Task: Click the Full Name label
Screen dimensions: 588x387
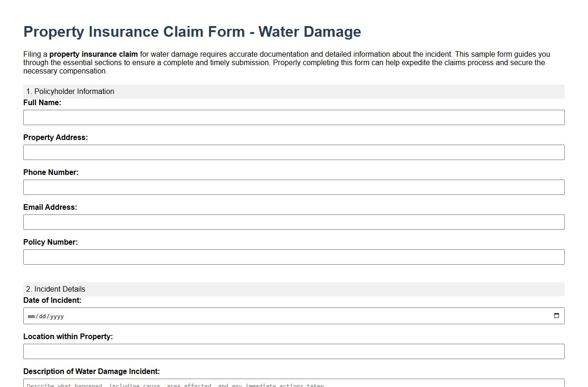Action: click(42, 102)
